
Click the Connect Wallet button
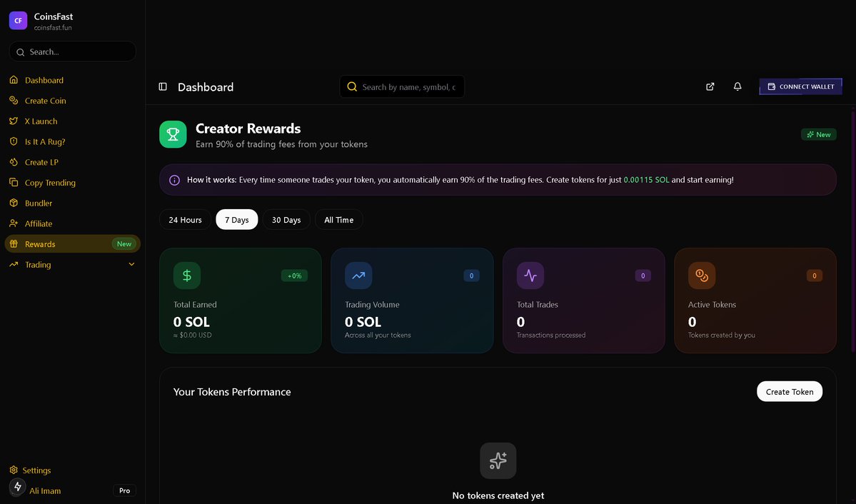click(x=800, y=86)
